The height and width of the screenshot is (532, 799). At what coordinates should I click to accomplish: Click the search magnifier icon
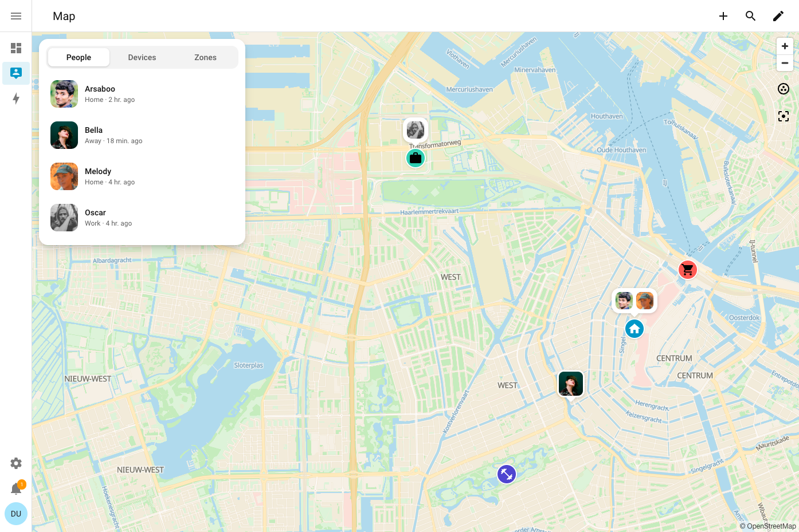[751, 16]
